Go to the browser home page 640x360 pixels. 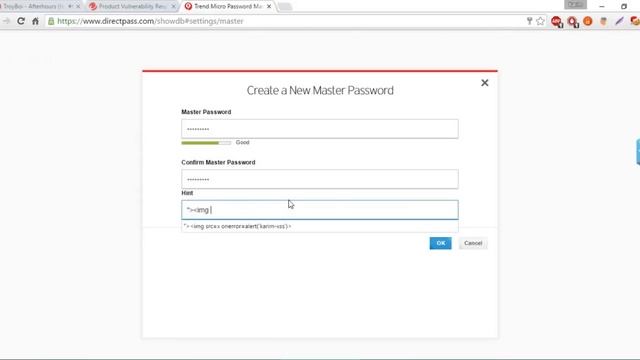click(36, 21)
